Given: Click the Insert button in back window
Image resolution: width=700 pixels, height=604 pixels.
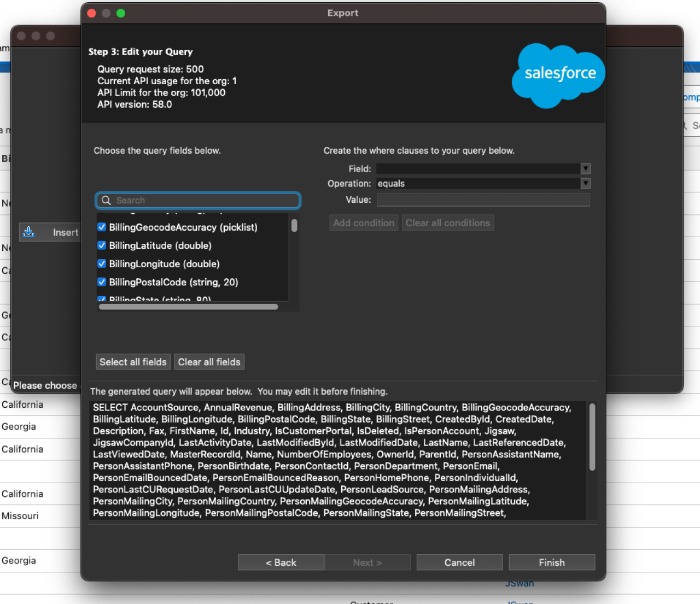Looking at the screenshot, I should [50, 232].
